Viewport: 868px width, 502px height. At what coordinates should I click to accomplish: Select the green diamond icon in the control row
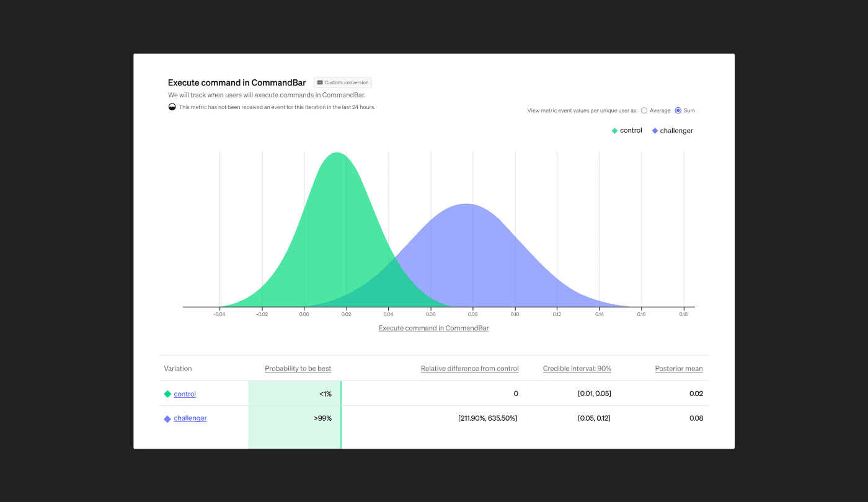coord(168,394)
